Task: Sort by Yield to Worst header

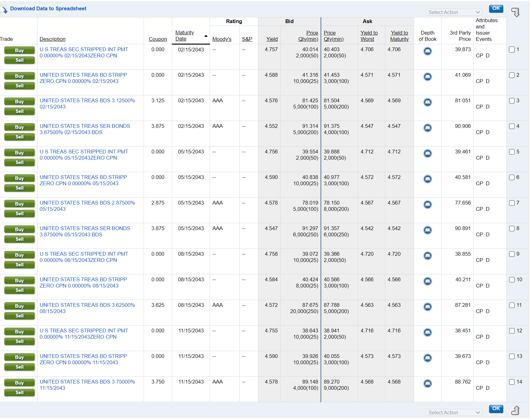Action: coord(369,36)
